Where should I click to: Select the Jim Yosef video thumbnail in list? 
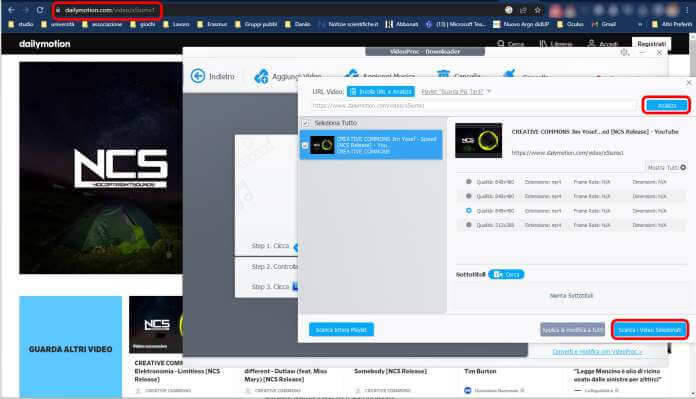322,145
